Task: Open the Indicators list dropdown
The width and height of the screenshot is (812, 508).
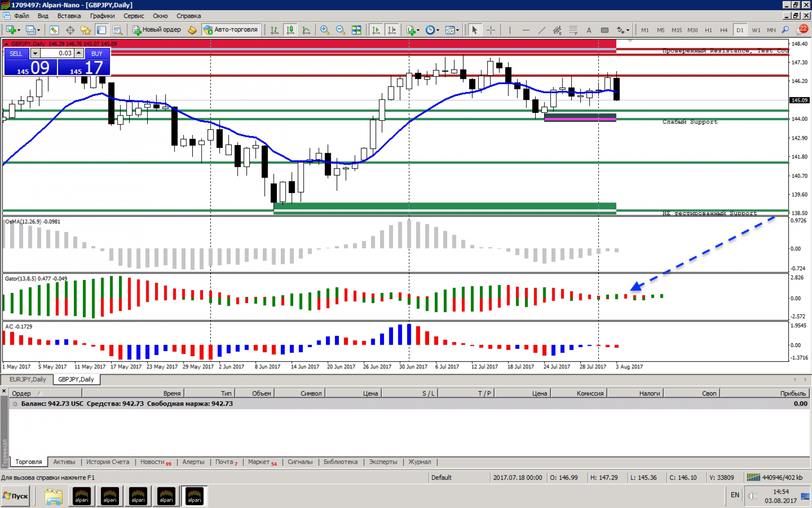Action: tap(413, 30)
